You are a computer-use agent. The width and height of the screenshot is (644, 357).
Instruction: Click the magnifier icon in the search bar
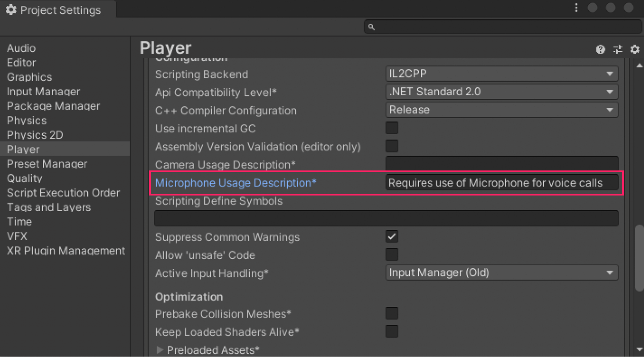[371, 27]
